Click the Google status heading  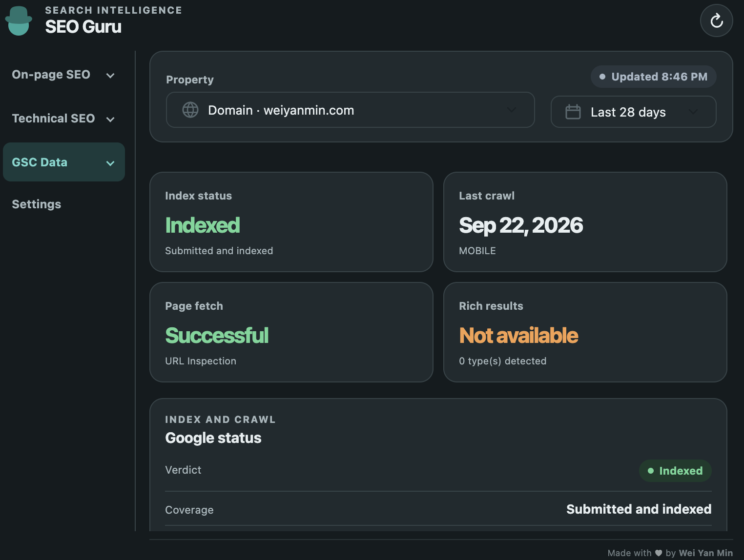click(213, 438)
